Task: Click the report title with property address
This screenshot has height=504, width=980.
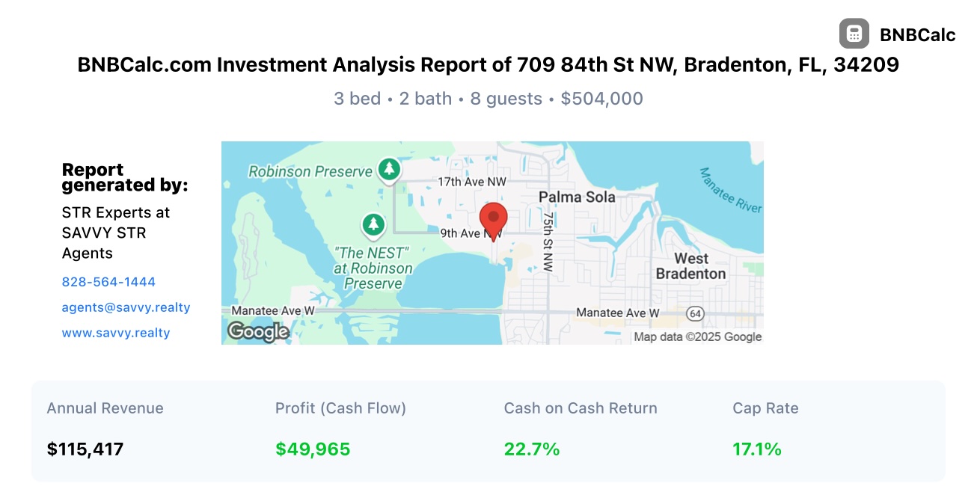Action: tap(489, 65)
